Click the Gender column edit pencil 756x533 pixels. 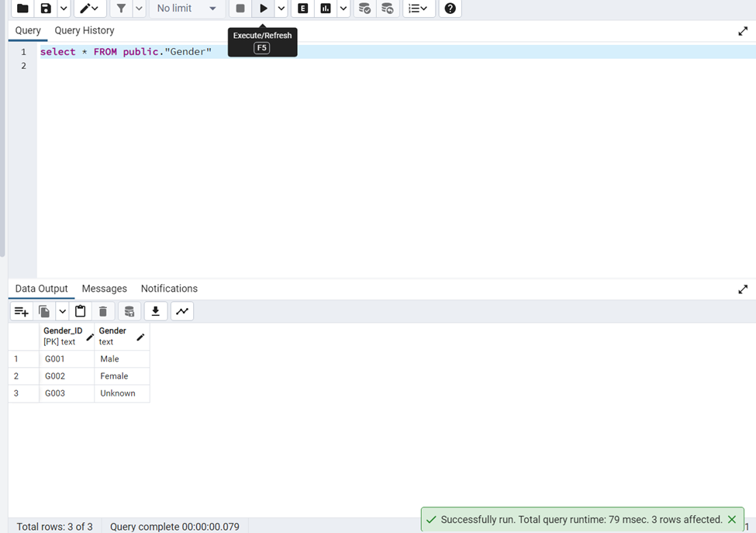pos(140,337)
